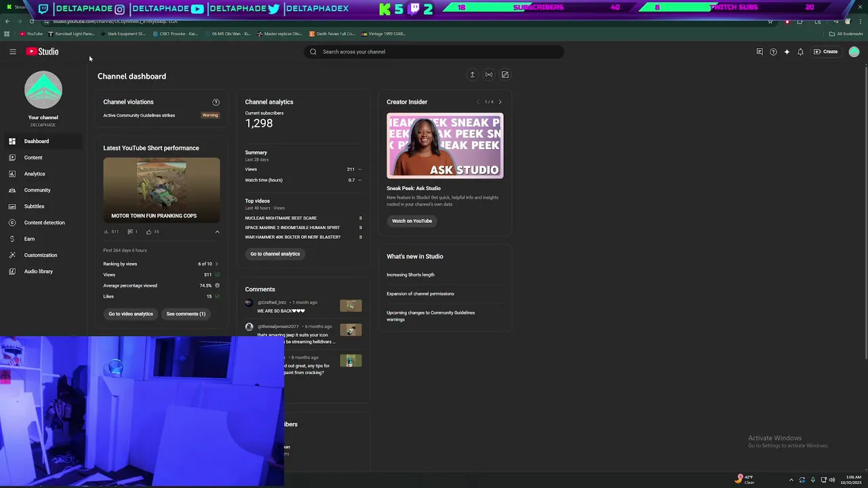This screenshot has width=868, height=488.
Task: Open Content in the sidebar
Action: click(x=42, y=157)
